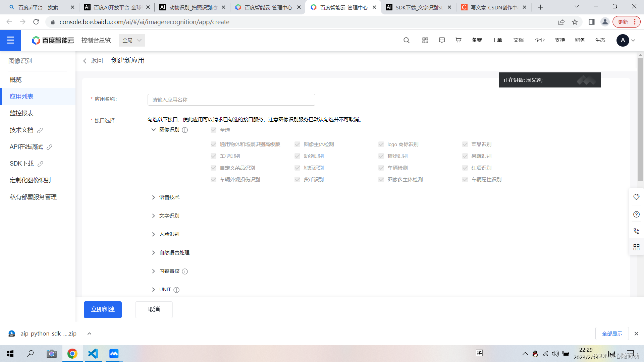Open the 工单 header menu item
This screenshot has width=644, height=362.
click(497, 40)
